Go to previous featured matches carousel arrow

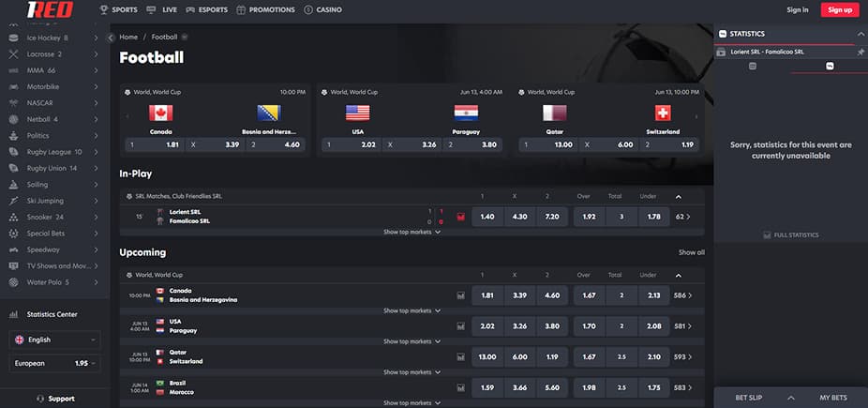127,117
